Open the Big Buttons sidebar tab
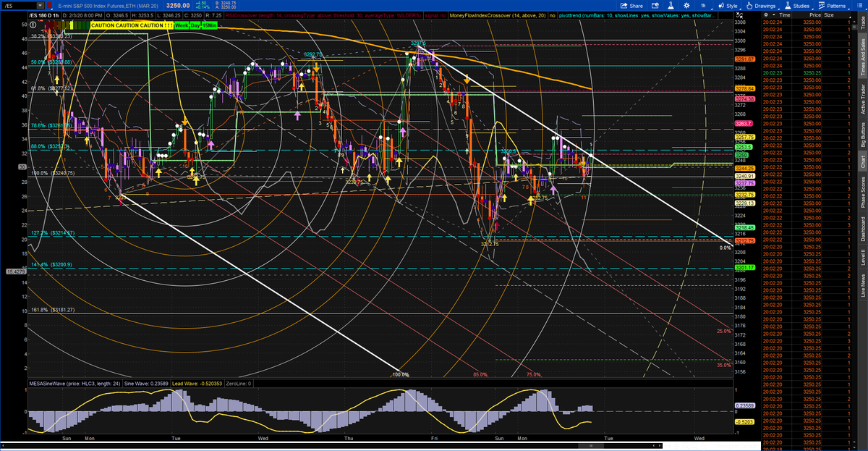This screenshot has height=451, width=868. pos(862,135)
